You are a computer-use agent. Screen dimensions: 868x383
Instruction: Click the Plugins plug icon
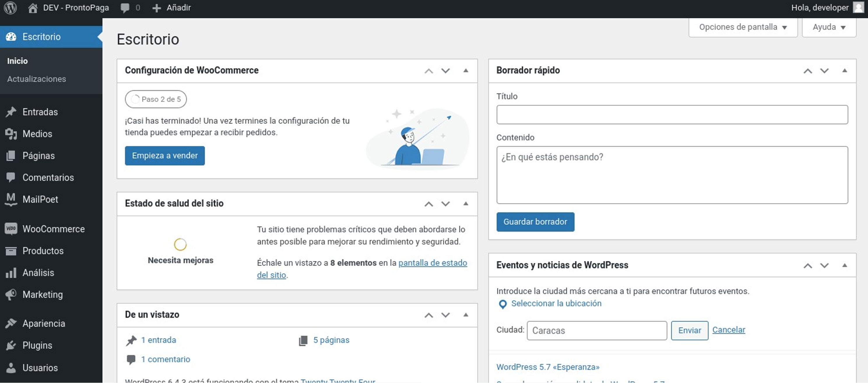(x=11, y=345)
